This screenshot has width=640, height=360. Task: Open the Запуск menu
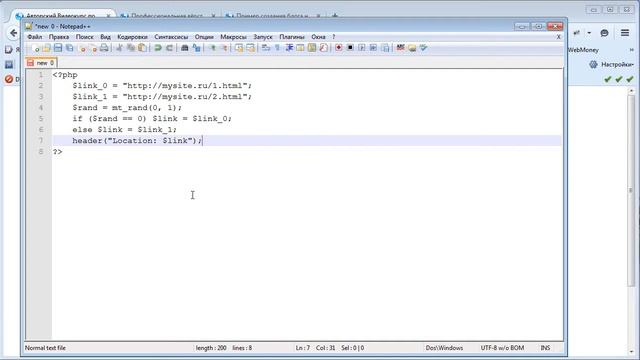pyautogui.click(x=262, y=37)
